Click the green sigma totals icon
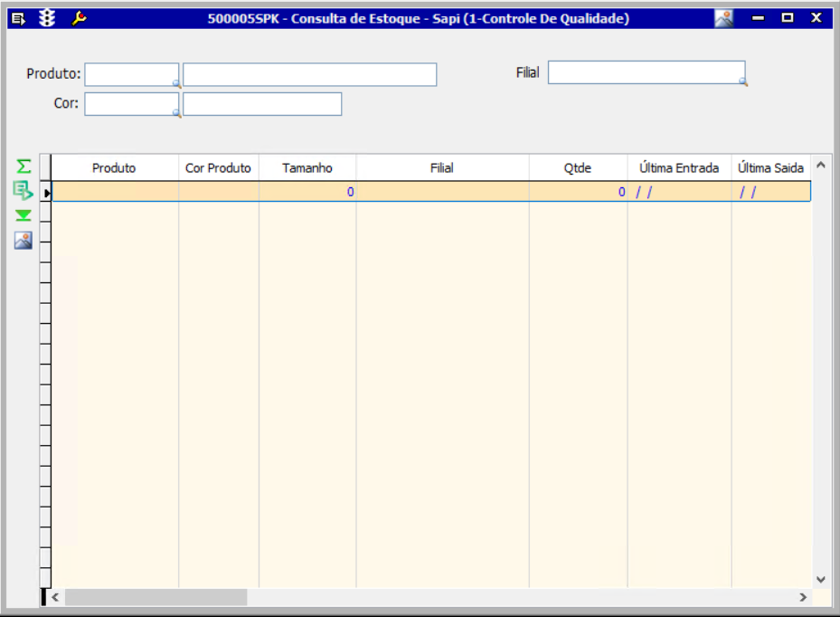This screenshot has width=840, height=617. pyautogui.click(x=24, y=166)
